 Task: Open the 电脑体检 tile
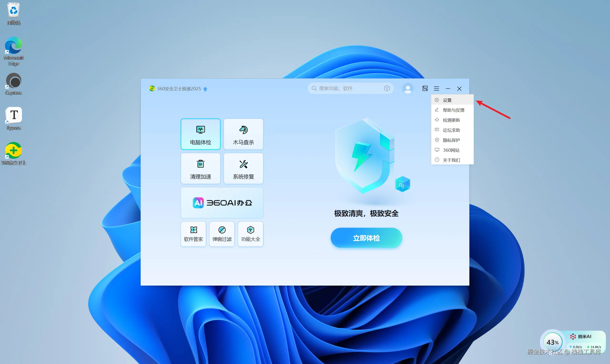200,134
